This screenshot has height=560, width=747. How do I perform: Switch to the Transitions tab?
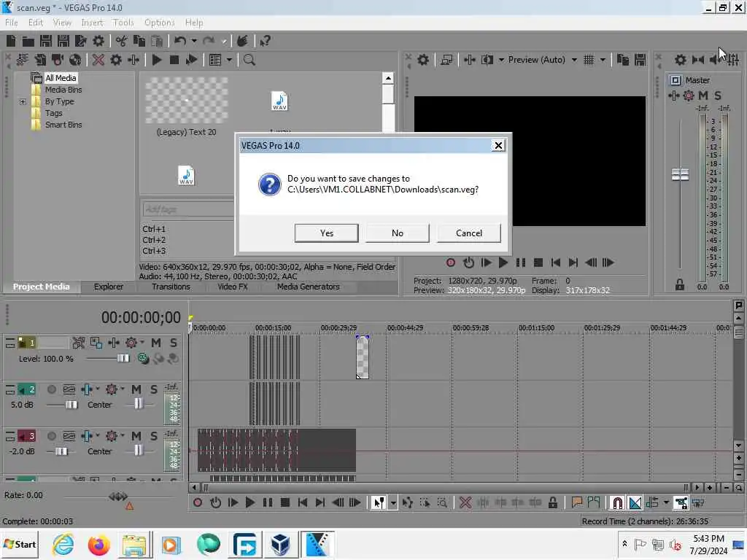point(171,287)
